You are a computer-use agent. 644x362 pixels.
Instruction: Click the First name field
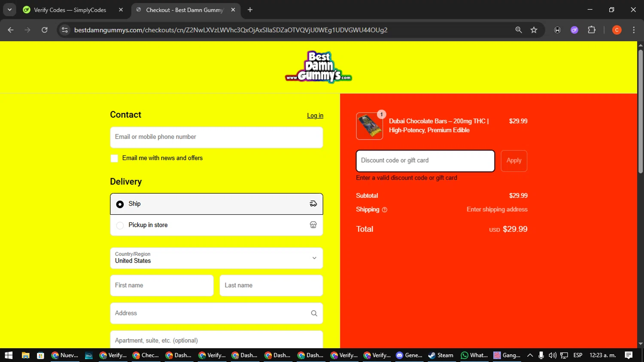click(x=162, y=286)
